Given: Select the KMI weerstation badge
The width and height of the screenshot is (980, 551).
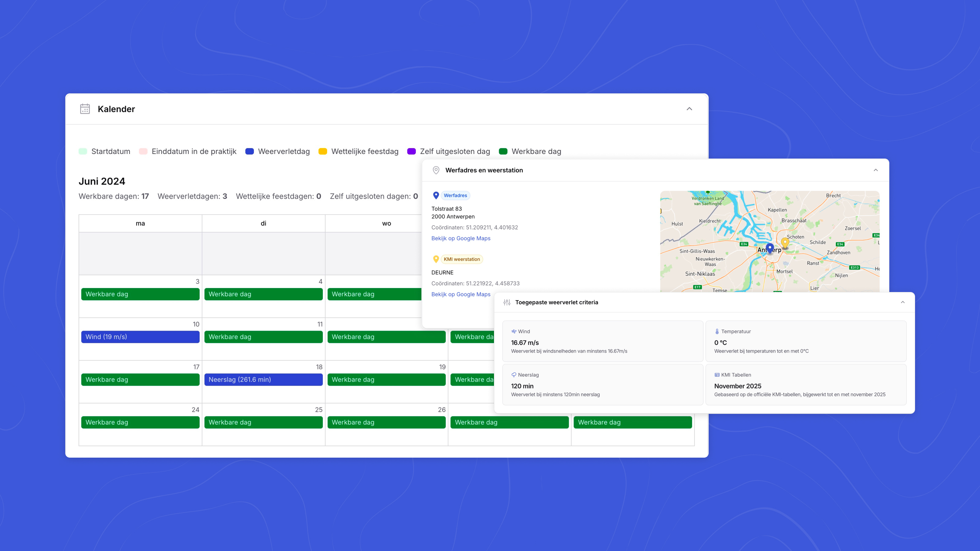Looking at the screenshot, I should click(x=462, y=259).
